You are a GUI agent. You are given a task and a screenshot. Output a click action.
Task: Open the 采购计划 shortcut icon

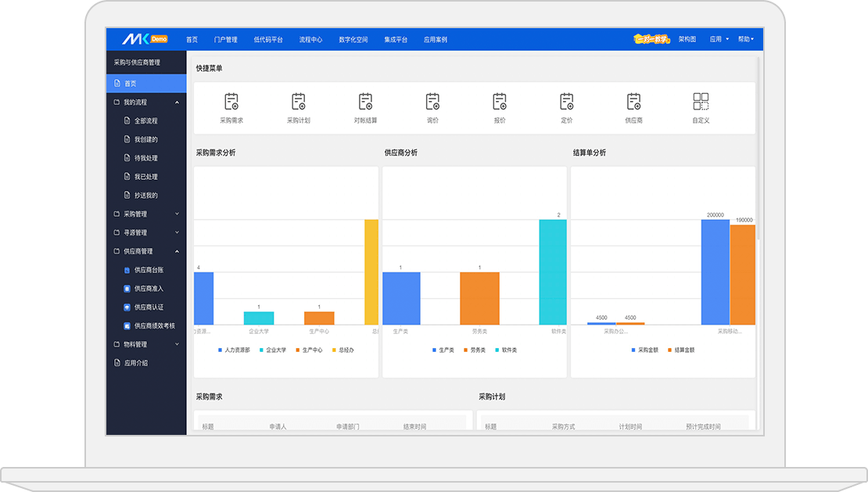tap(298, 102)
